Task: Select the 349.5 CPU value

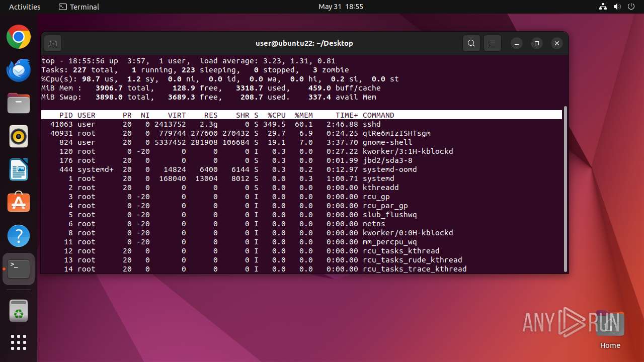Action: [x=274, y=124]
